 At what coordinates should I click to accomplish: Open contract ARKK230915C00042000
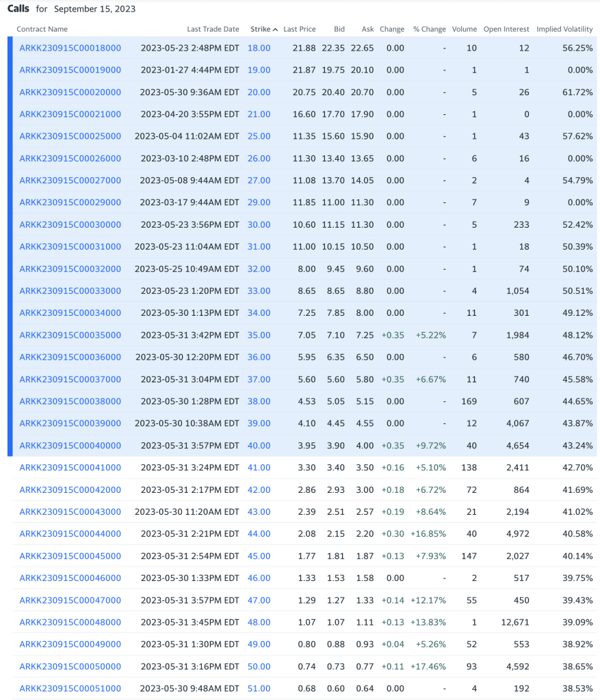click(x=70, y=489)
